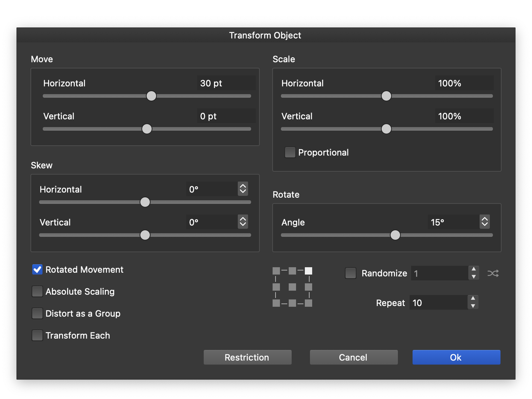Click the Move Vertical value field
532x399 pixels.
(226, 116)
